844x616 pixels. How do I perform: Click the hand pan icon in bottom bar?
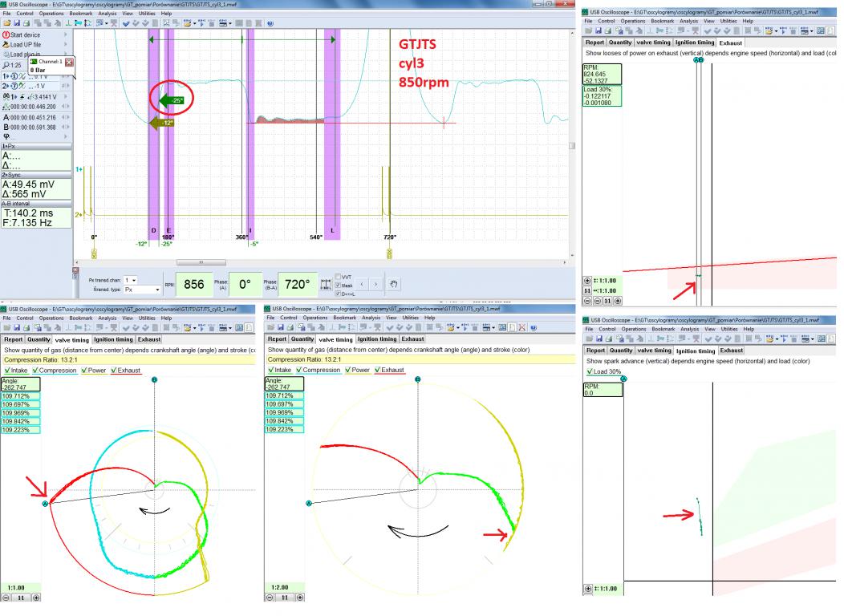pos(393,284)
